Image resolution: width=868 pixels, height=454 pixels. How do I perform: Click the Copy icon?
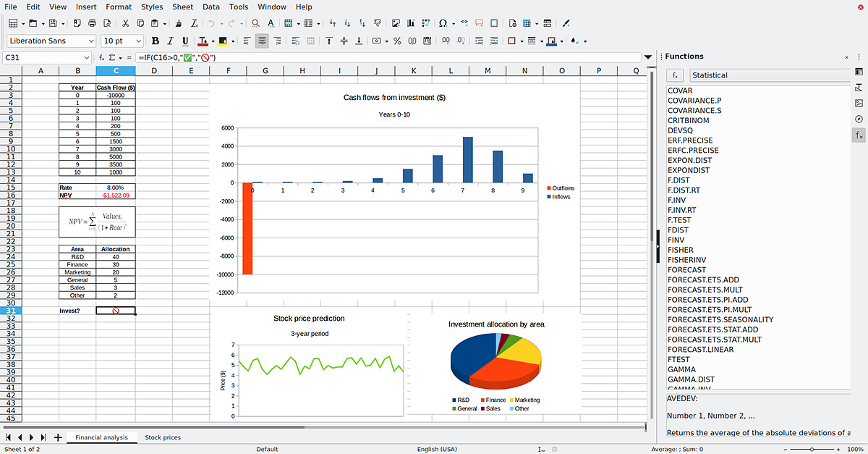click(140, 23)
